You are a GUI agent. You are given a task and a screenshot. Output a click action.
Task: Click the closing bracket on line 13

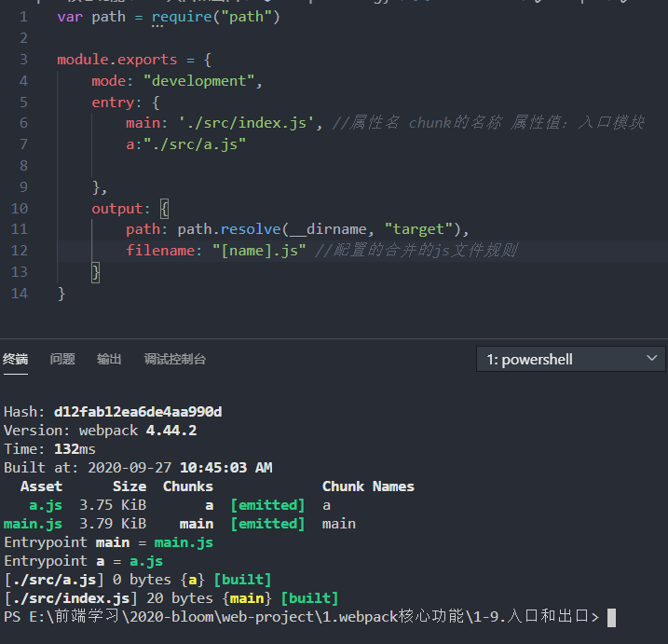[96, 272]
